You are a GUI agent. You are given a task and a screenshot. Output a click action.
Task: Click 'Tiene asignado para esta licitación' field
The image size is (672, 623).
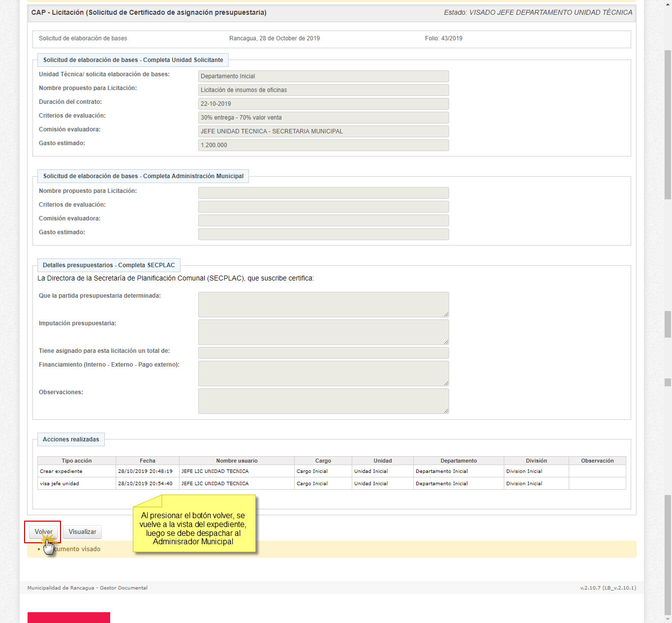(324, 353)
